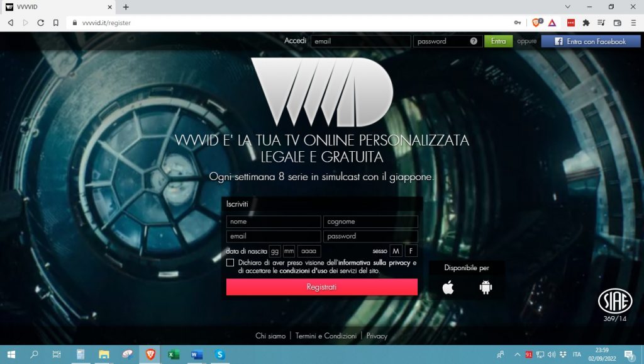644x364 pixels.
Task: Open the browser extensions puzzle icon
Action: pyautogui.click(x=587, y=23)
